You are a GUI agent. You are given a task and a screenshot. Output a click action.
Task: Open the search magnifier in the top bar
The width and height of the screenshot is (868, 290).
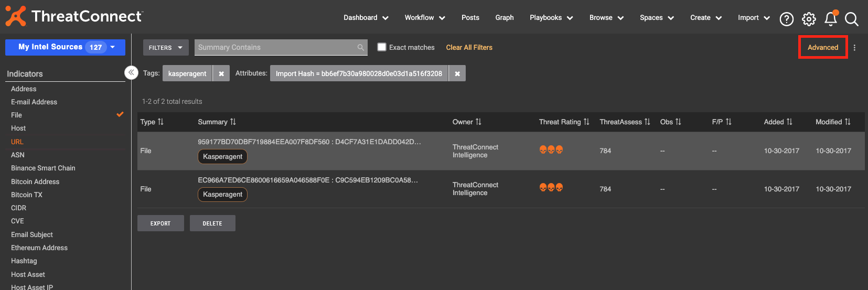pos(852,19)
